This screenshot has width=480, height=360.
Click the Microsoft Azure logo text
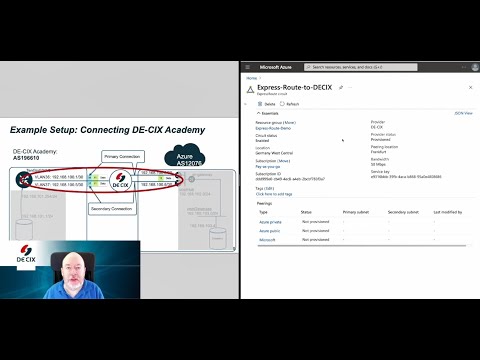275,67
